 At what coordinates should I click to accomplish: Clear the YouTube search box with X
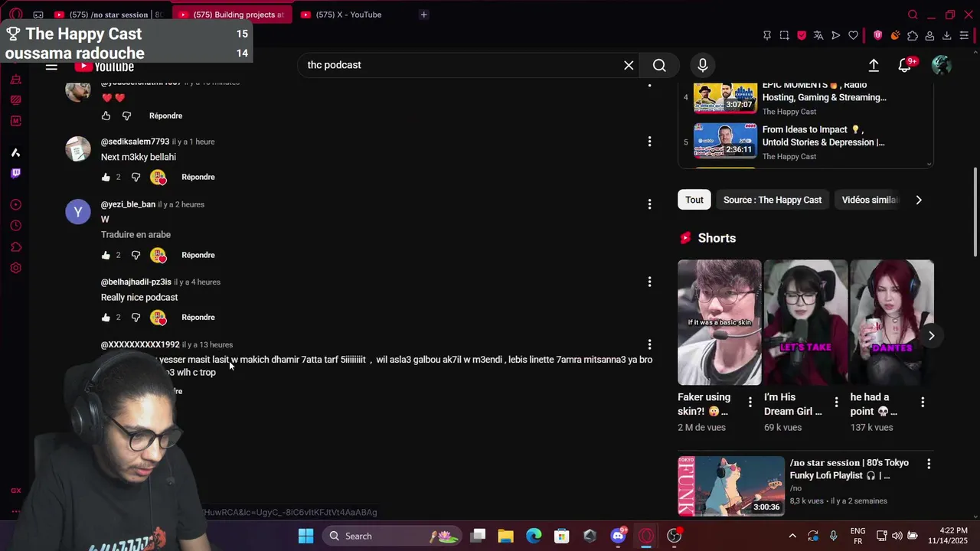click(629, 65)
